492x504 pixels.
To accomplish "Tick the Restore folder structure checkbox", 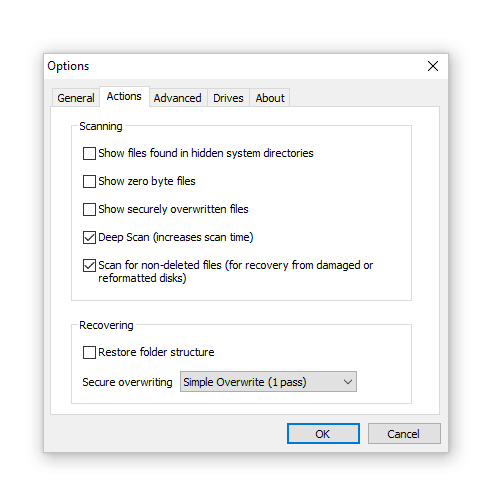I will pyautogui.click(x=89, y=352).
